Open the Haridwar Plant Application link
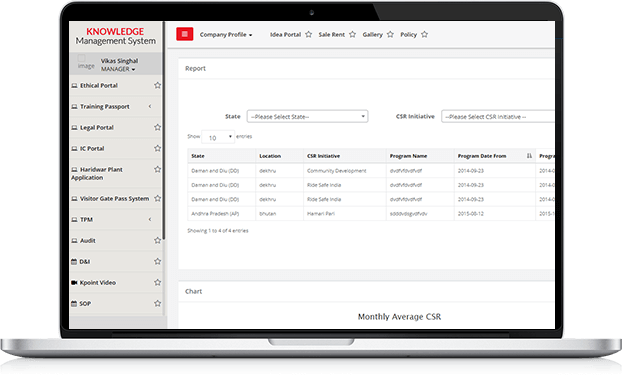Viewport: 622px width, 376px height. pos(97,173)
